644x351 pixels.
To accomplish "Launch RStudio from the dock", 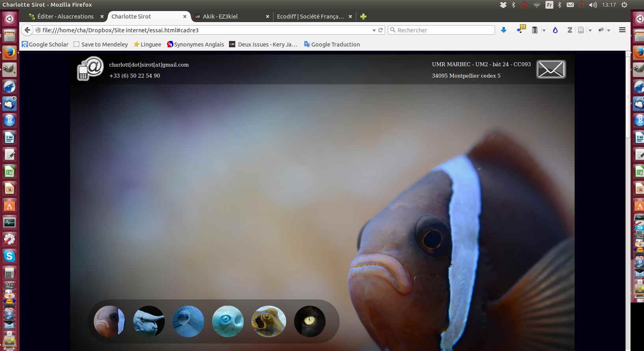I will [x=9, y=121].
